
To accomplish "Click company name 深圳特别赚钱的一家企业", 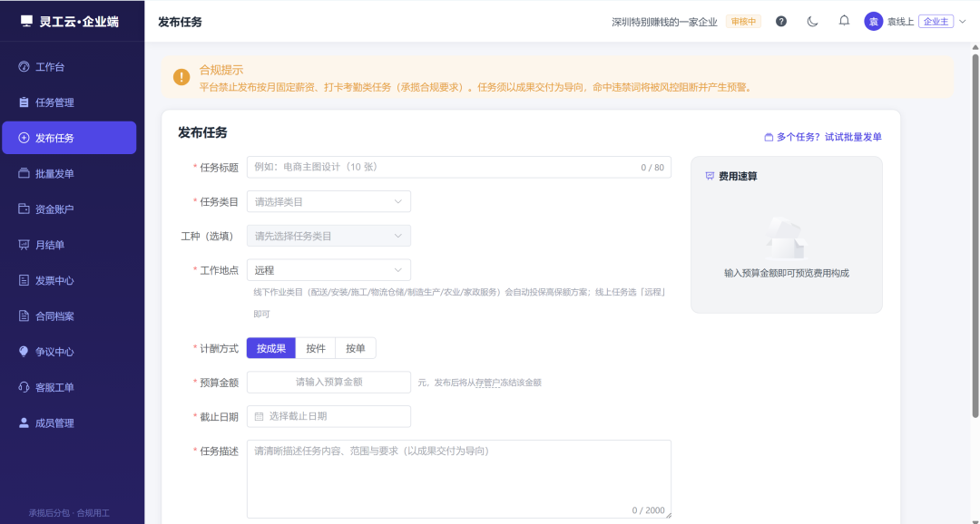I will (x=664, y=22).
